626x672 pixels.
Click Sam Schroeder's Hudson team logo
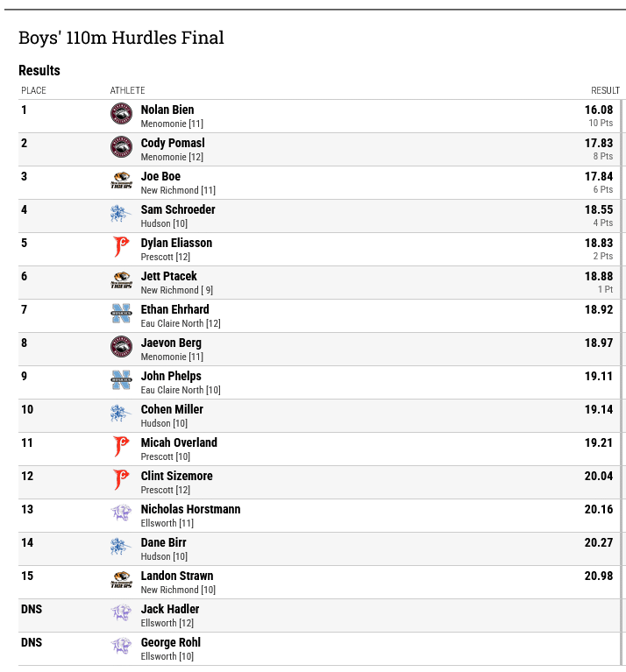[x=121, y=214]
